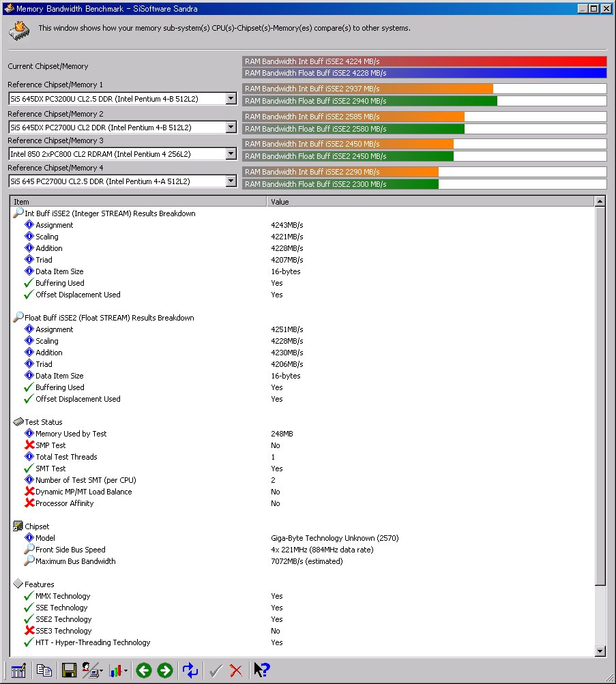
Task: Click the green Float Buff 2300 MB/s bar
Action: click(340, 184)
